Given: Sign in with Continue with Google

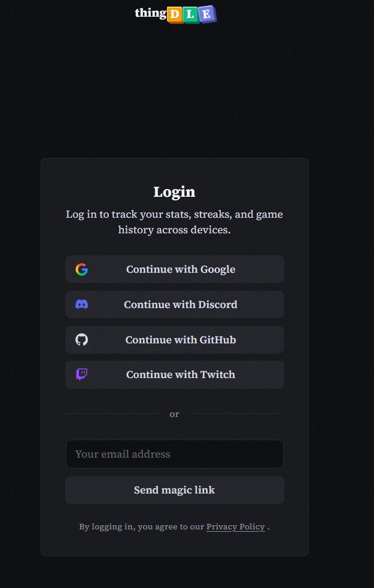Looking at the screenshot, I should click(x=180, y=270).
